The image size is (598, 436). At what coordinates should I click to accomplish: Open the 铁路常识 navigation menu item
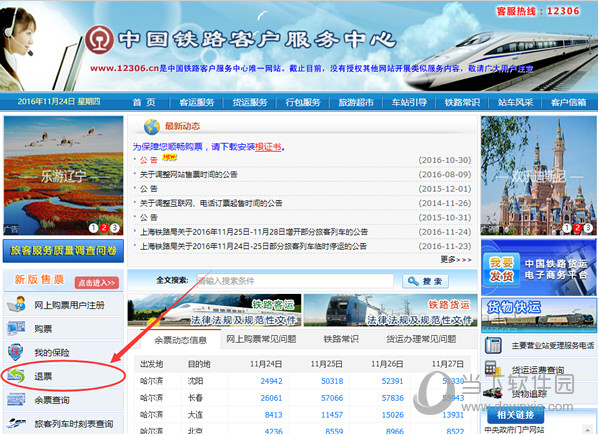(x=462, y=102)
